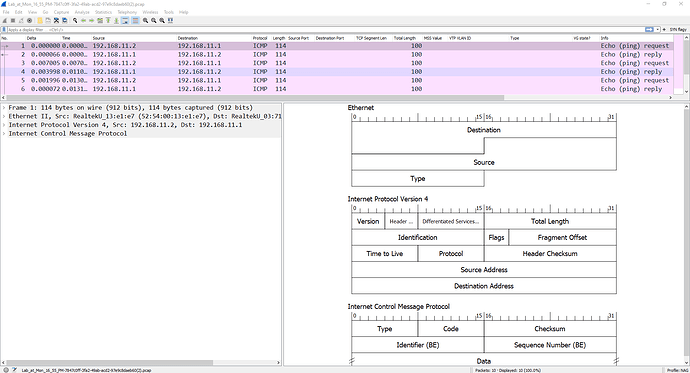690x373 pixels.
Task: Reset text to normal size
Action: coord(162,20)
